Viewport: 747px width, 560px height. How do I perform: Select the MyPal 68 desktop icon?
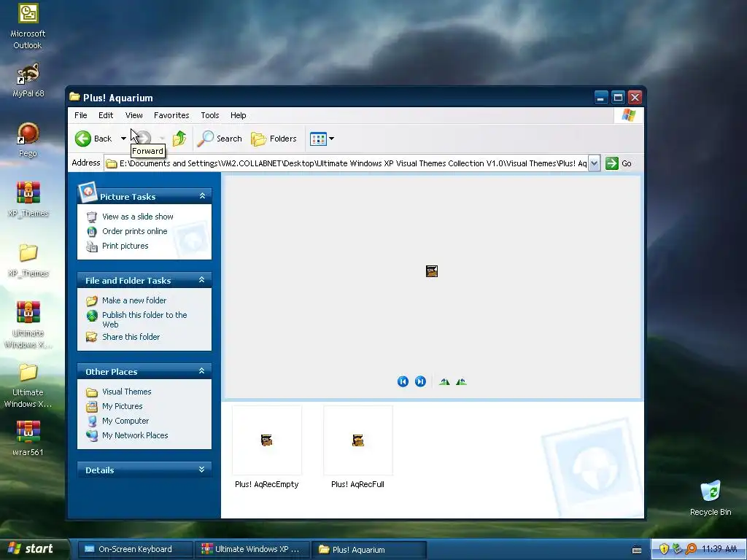coord(28,80)
